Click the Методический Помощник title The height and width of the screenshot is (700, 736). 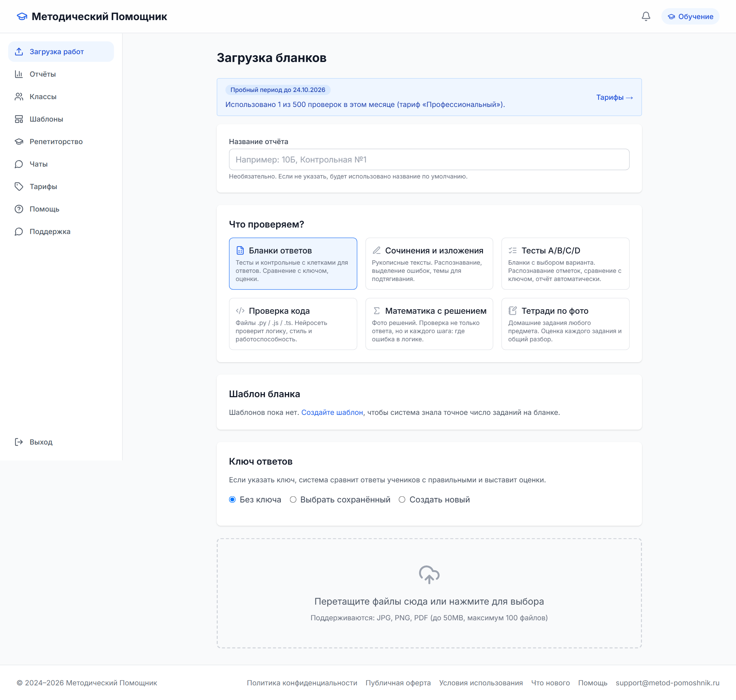pos(99,16)
